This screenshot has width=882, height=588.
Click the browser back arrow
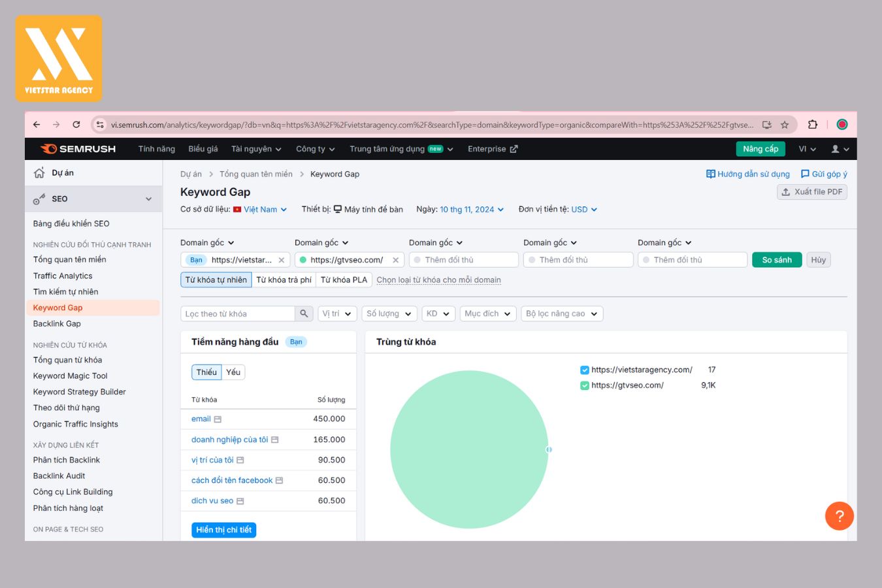[37, 125]
